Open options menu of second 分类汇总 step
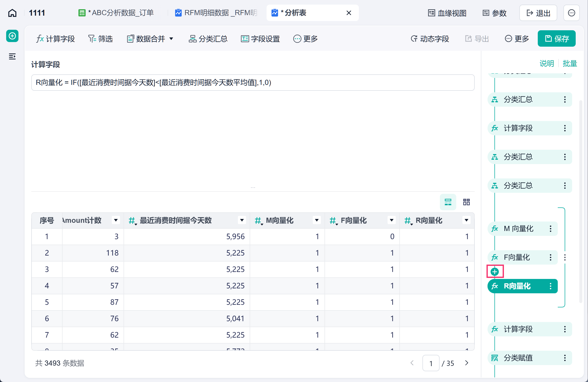 tap(565, 157)
